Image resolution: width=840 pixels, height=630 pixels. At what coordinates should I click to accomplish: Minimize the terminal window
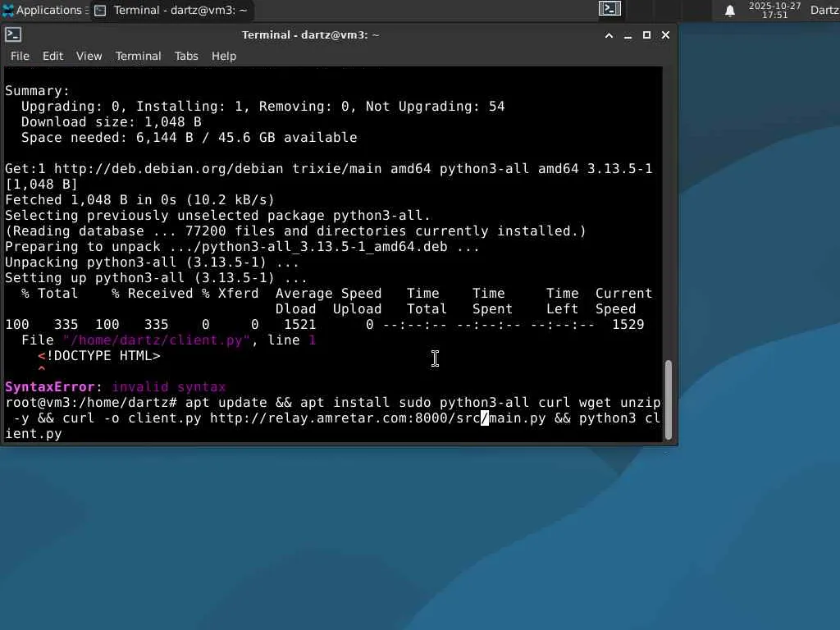[628, 35]
